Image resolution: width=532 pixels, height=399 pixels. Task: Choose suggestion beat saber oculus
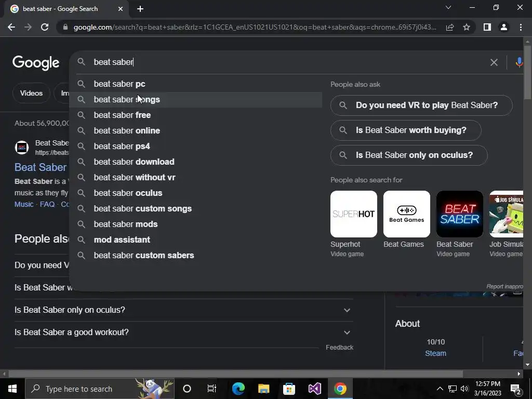196,193
